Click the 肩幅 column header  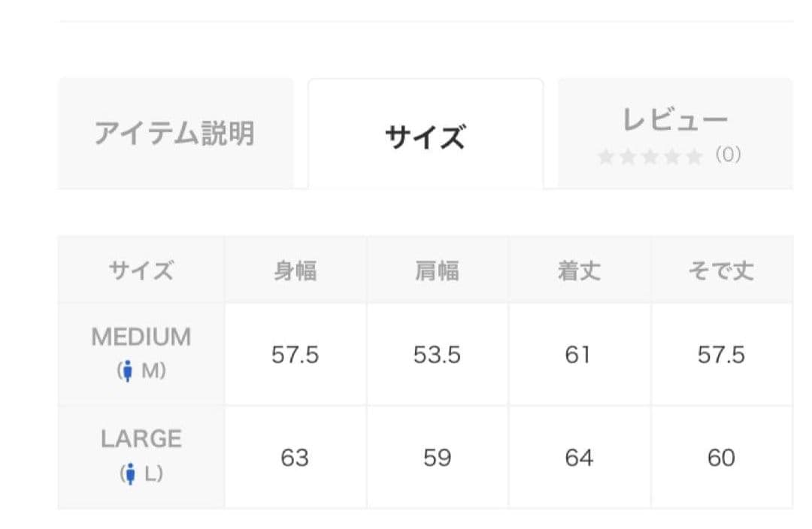[x=438, y=271]
